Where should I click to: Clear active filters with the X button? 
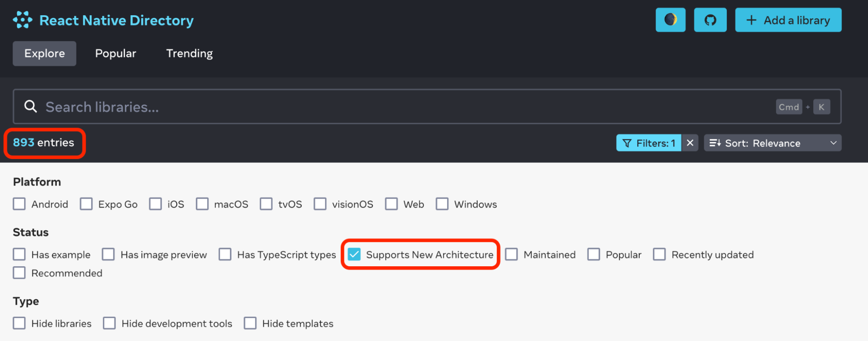tap(690, 143)
